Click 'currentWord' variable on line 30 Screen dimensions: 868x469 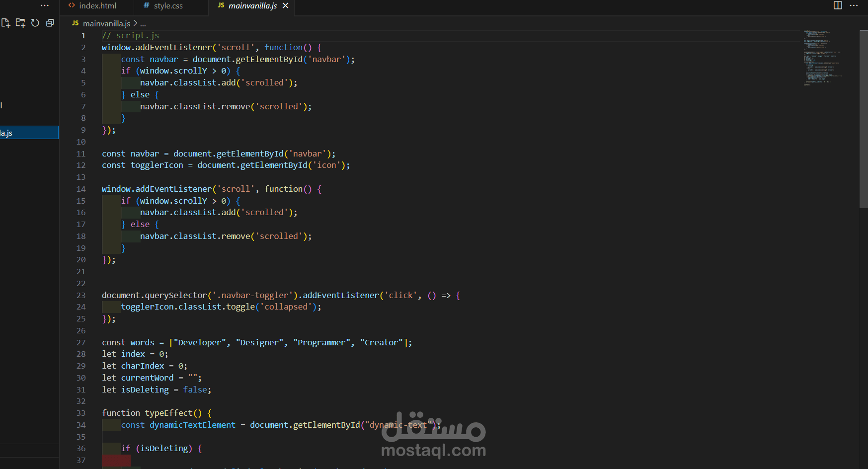point(148,378)
